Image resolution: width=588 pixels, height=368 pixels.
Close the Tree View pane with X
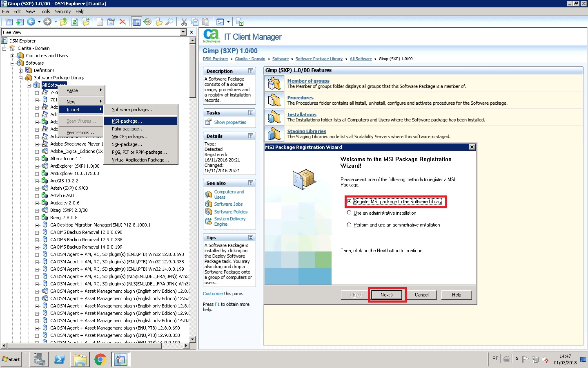[191, 32]
